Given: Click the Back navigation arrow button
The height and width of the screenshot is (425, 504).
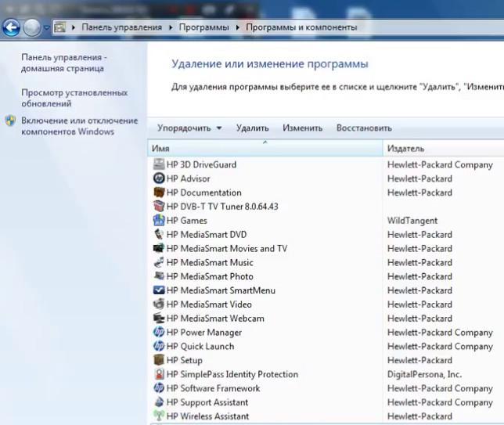Looking at the screenshot, I should click(x=11, y=27).
